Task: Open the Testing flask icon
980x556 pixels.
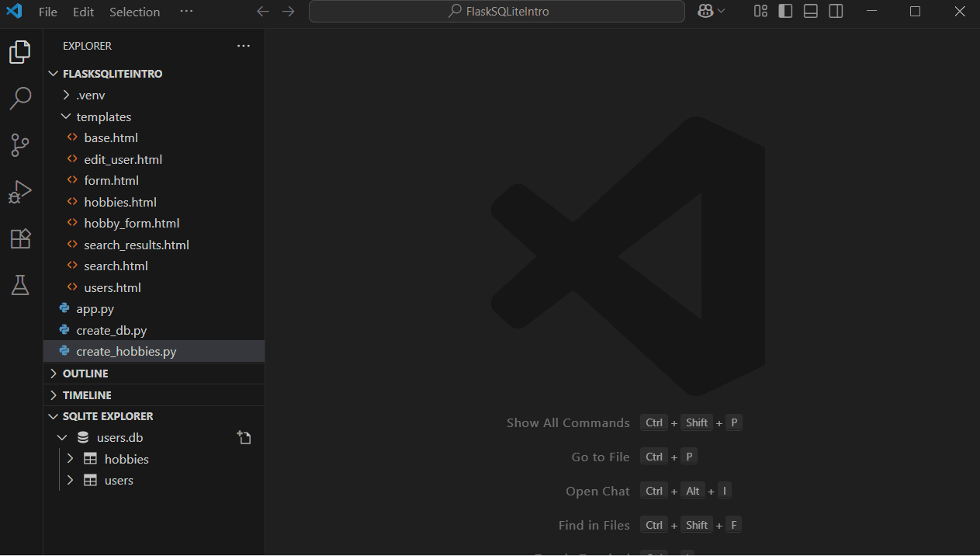Action: [x=20, y=285]
